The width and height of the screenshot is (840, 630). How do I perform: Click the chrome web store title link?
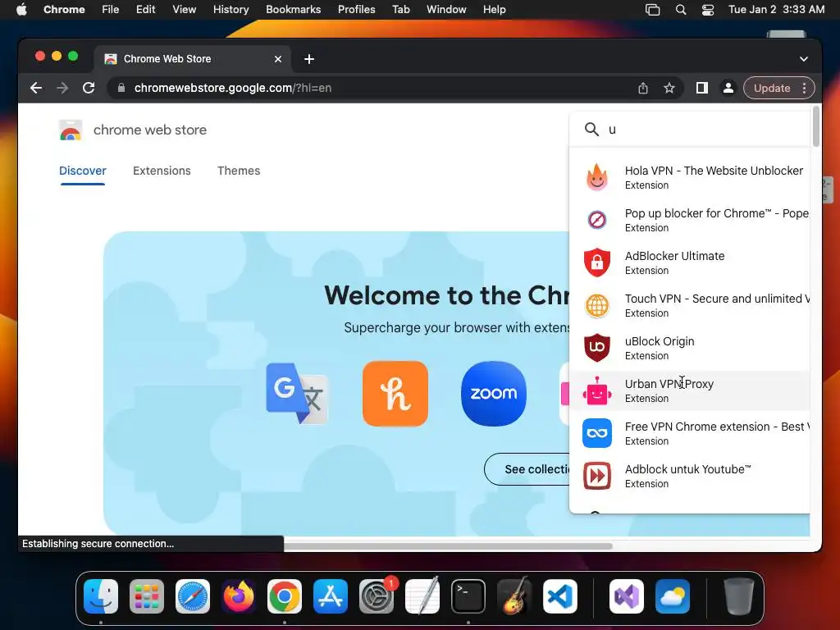150,130
